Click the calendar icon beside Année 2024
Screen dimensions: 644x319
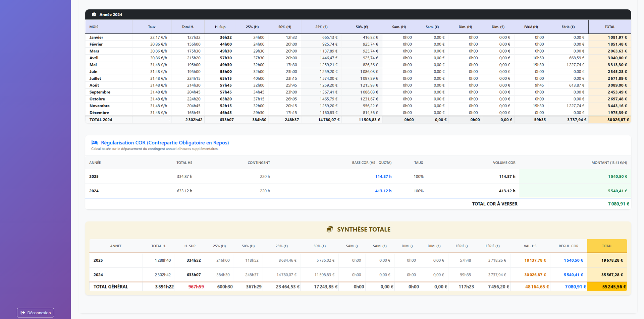pyautogui.click(x=94, y=14)
